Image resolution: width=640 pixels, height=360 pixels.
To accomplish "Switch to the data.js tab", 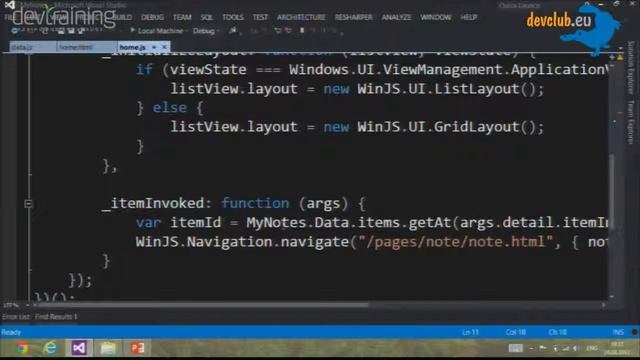I will [x=33, y=47].
